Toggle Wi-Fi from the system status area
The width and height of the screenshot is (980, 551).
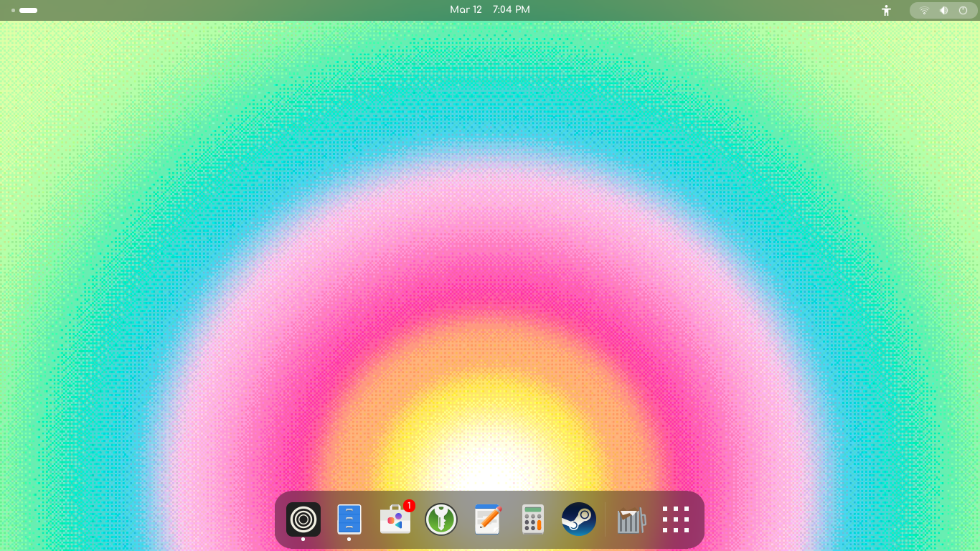(x=923, y=10)
